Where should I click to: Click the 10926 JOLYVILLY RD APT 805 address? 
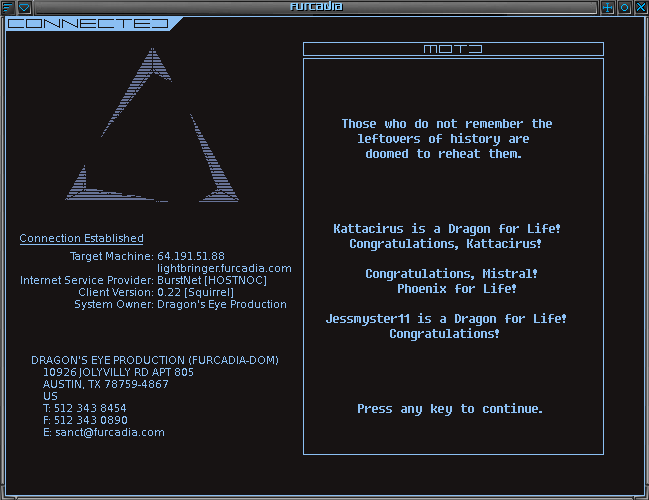(118, 372)
